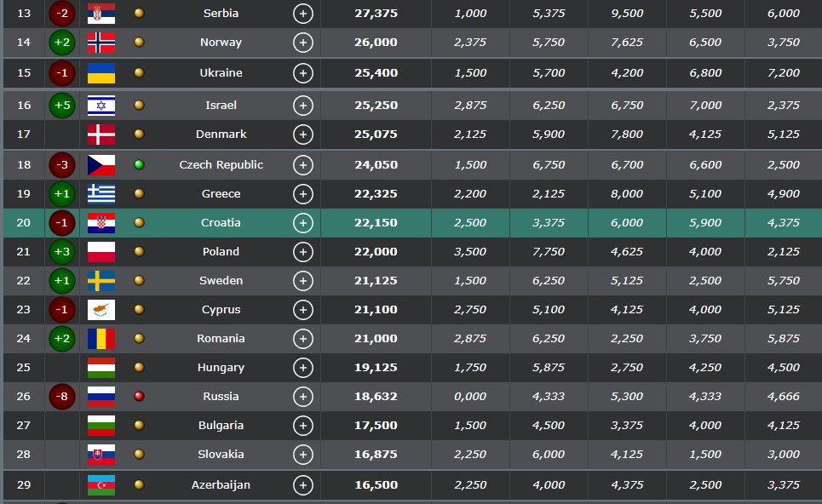Open the Romania country link
The image size is (822, 504).
[221, 339]
